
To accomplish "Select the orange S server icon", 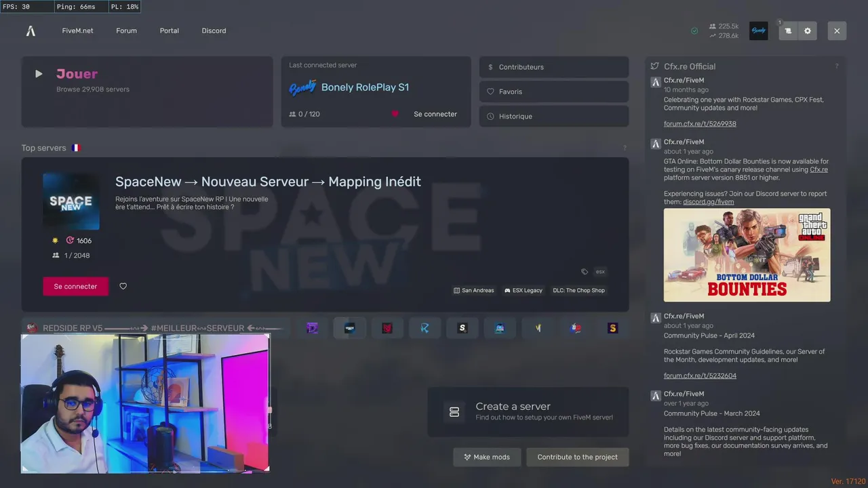I will coord(613,328).
